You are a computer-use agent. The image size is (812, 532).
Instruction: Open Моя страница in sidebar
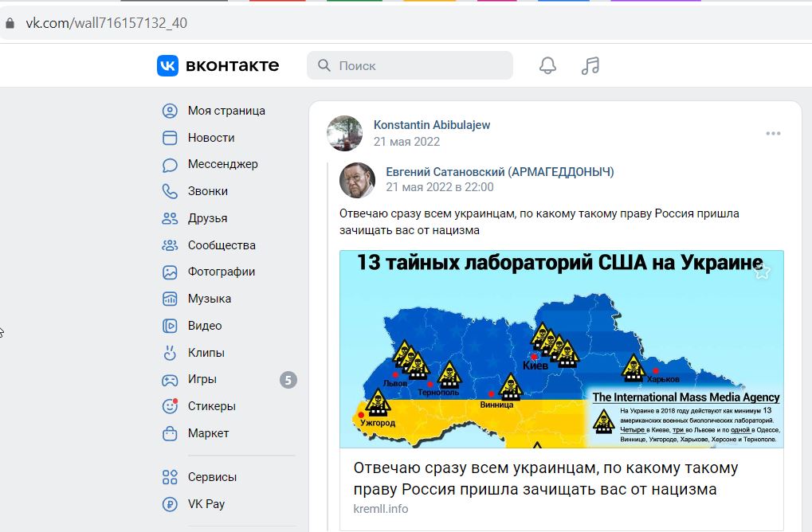click(226, 111)
